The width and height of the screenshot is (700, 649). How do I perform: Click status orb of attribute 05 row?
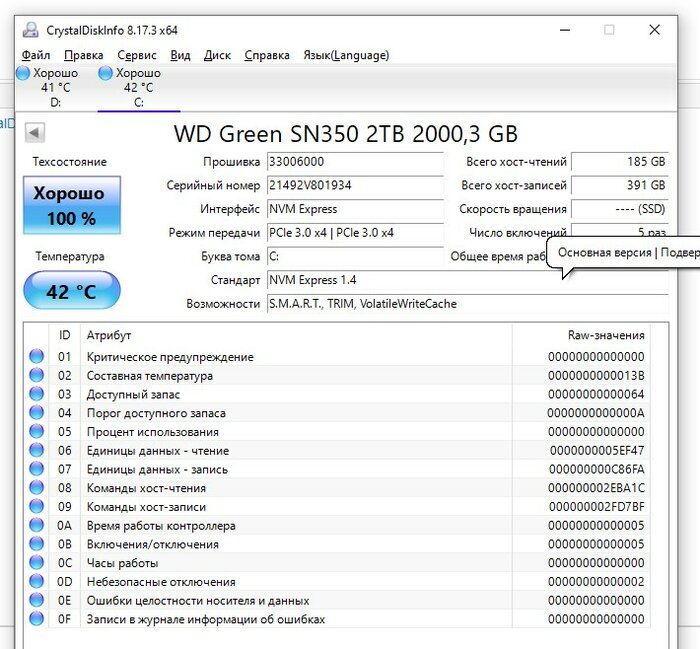[x=37, y=431]
